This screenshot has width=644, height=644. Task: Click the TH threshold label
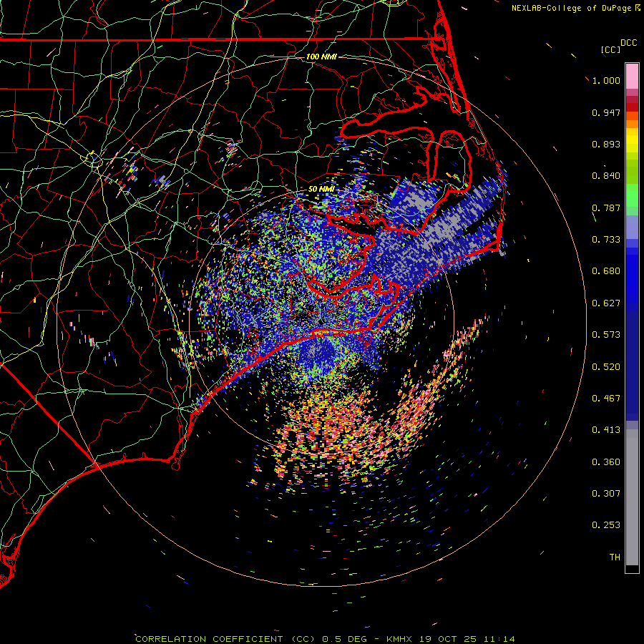(x=615, y=557)
